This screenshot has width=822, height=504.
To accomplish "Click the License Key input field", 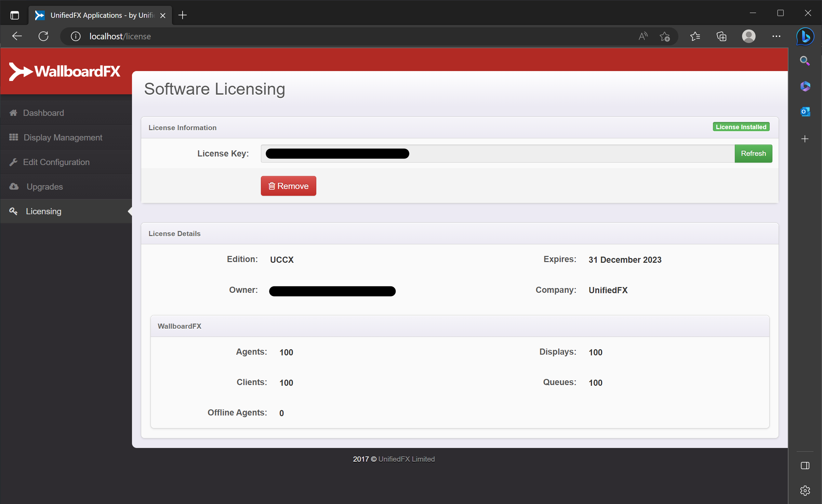I will 498,153.
